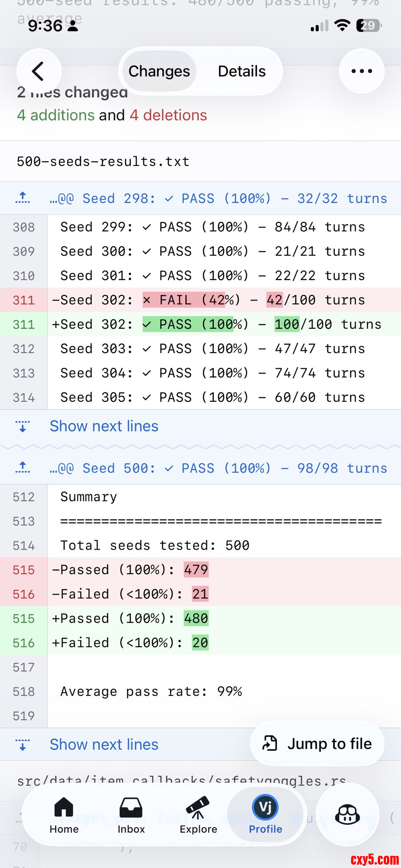401x868 pixels.
Task: Switch to the Details tab
Action: (x=242, y=71)
